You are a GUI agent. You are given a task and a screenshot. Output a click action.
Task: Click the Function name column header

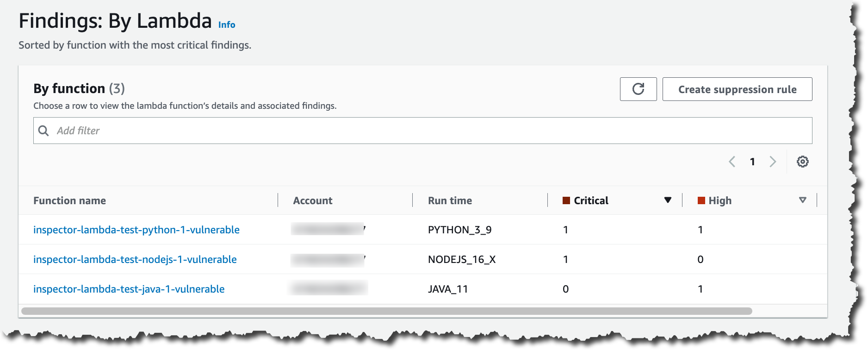[x=70, y=200]
